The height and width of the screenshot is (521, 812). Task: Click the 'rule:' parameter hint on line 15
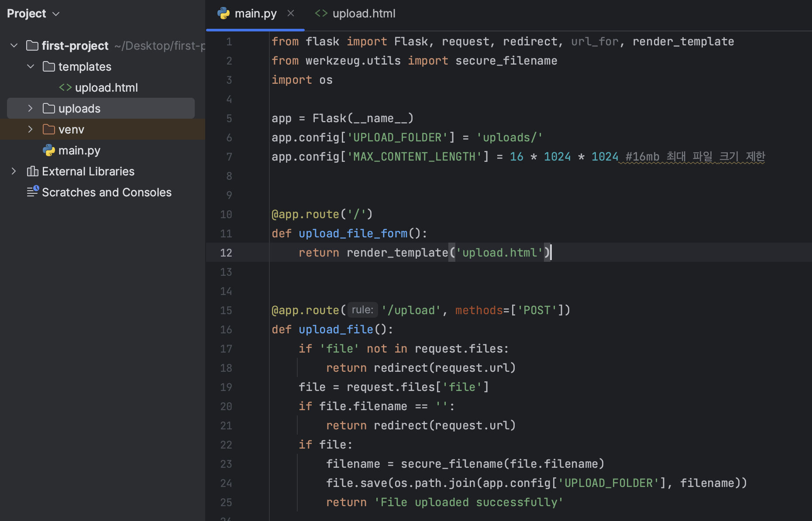pyautogui.click(x=363, y=310)
